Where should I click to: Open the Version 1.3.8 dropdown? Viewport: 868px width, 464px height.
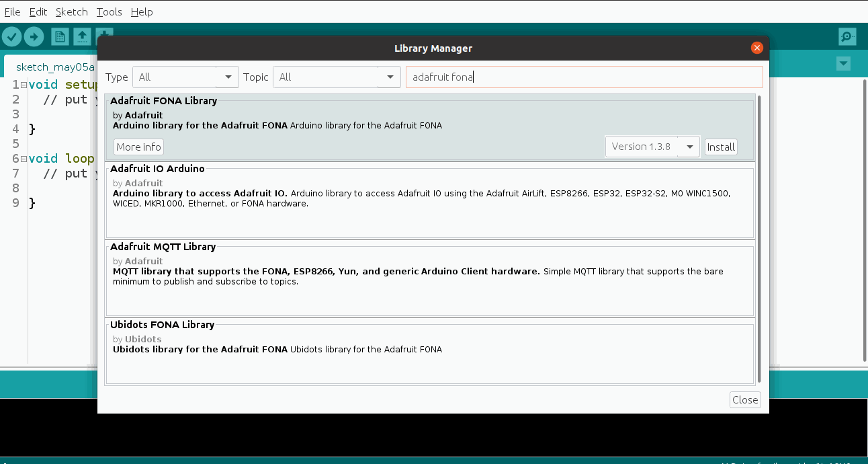(652, 147)
